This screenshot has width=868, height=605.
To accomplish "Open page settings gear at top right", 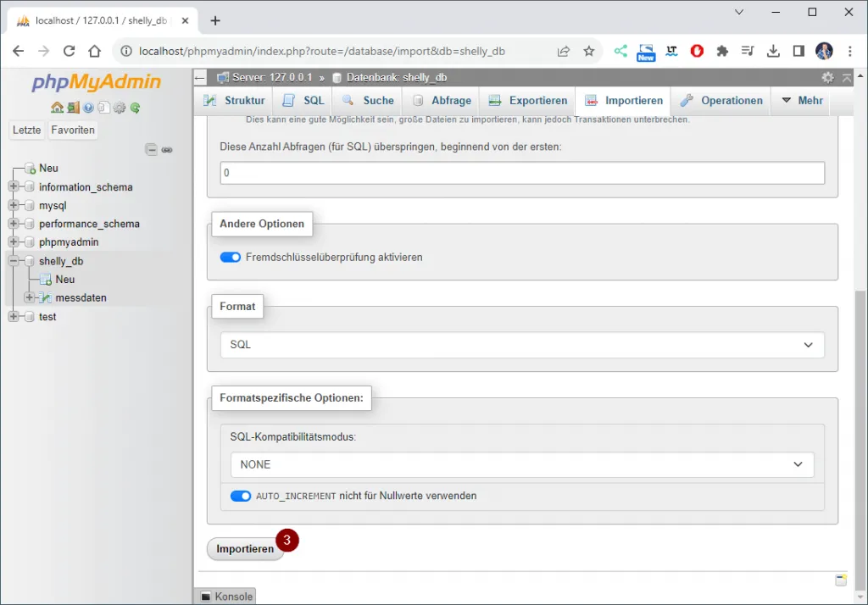I will click(x=827, y=77).
